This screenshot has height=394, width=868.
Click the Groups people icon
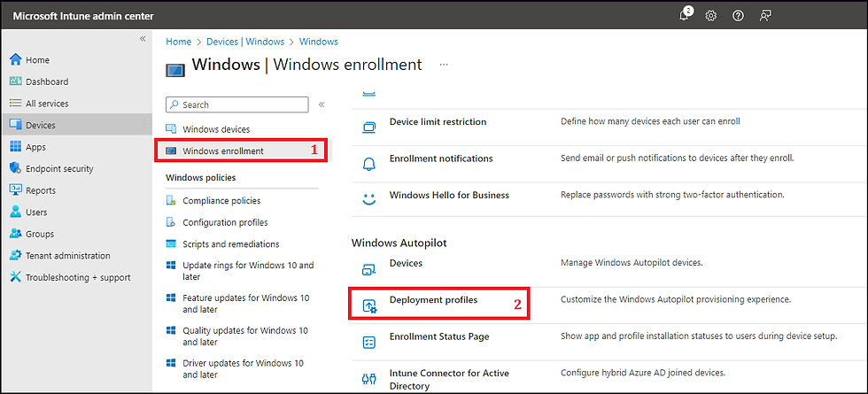click(16, 234)
